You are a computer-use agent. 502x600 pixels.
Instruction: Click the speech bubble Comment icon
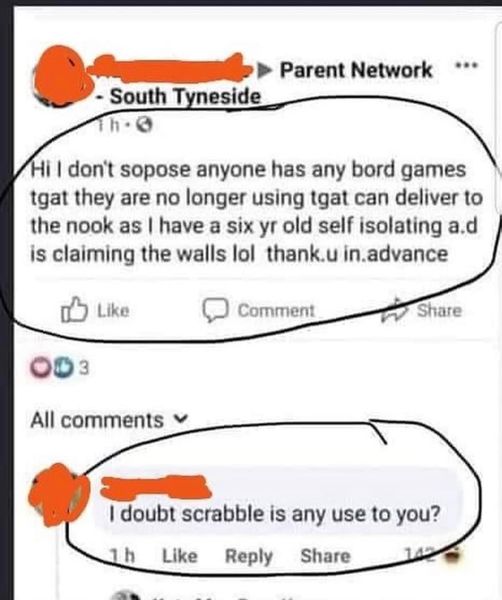click(215, 310)
